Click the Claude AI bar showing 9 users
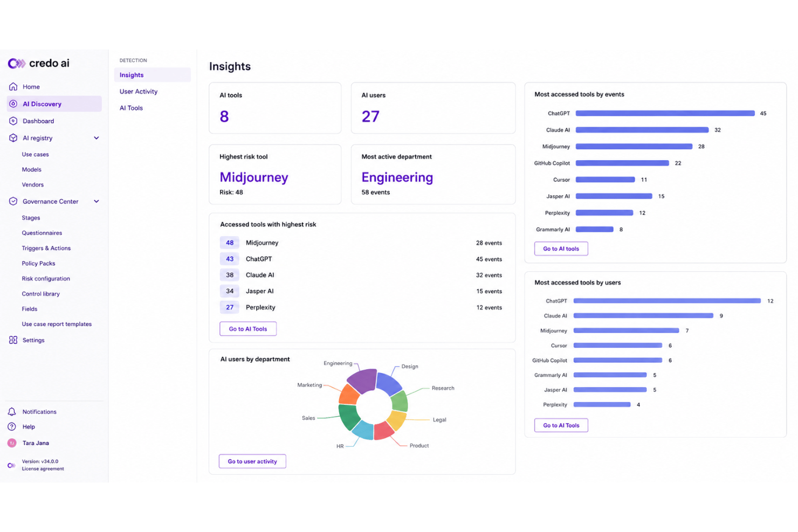 pyautogui.click(x=643, y=316)
